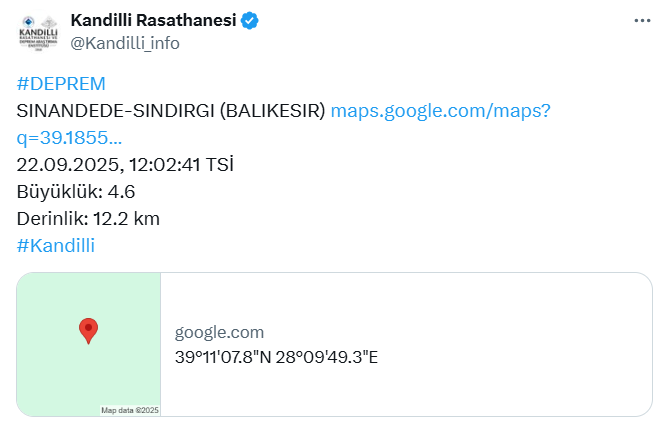Click the Derinlik: 12.2 km depth line
Screen dimensions: 667x423
(x=89, y=218)
